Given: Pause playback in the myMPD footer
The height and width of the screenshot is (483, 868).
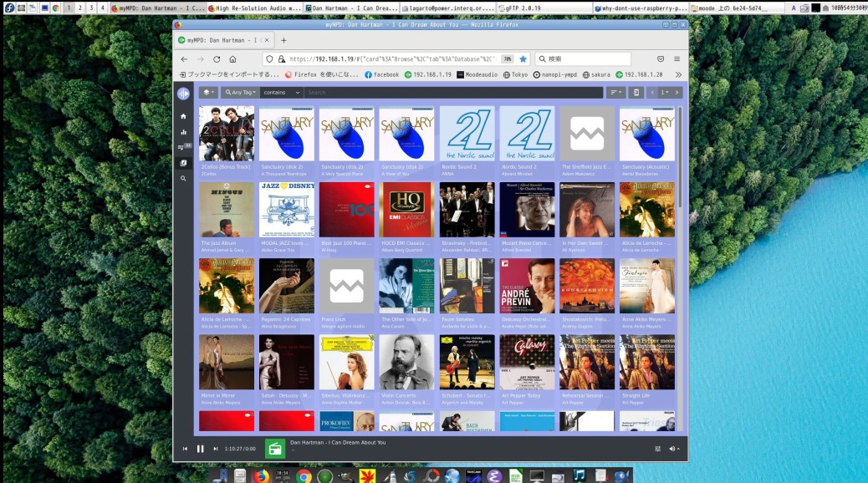Looking at the screenshot, I should point(200,449).
